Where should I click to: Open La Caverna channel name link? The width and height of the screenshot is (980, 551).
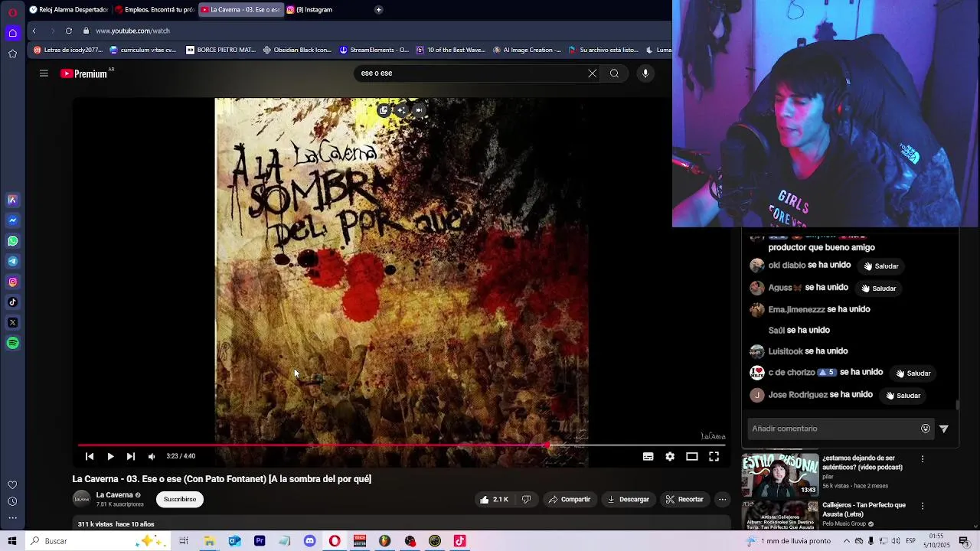pos(115,495)
